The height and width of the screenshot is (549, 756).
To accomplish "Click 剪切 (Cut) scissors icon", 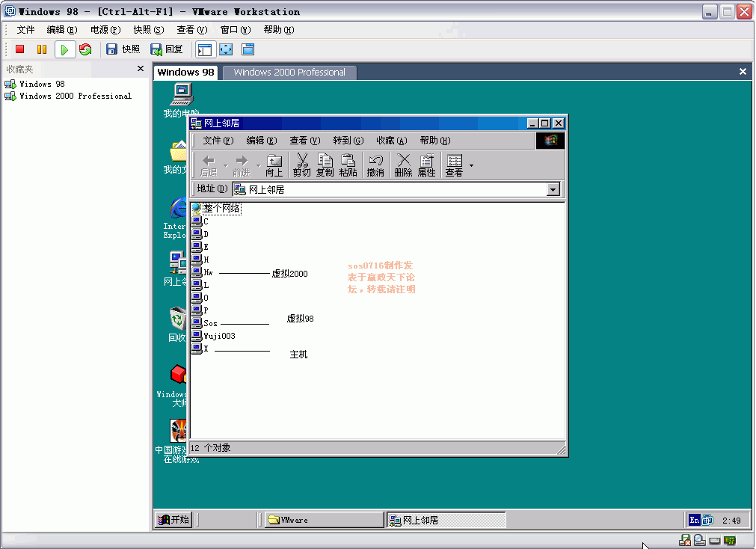I will (302, 165).
